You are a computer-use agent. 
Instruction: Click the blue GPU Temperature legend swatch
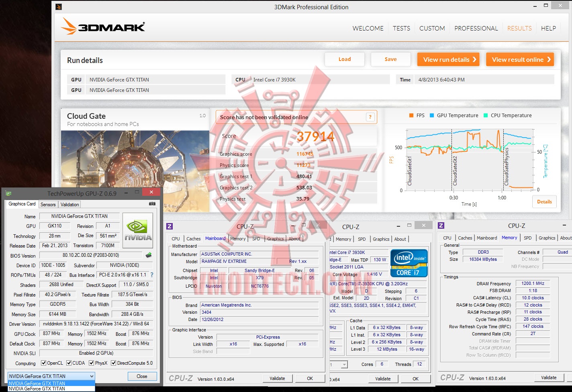click(x=432, y=116)
